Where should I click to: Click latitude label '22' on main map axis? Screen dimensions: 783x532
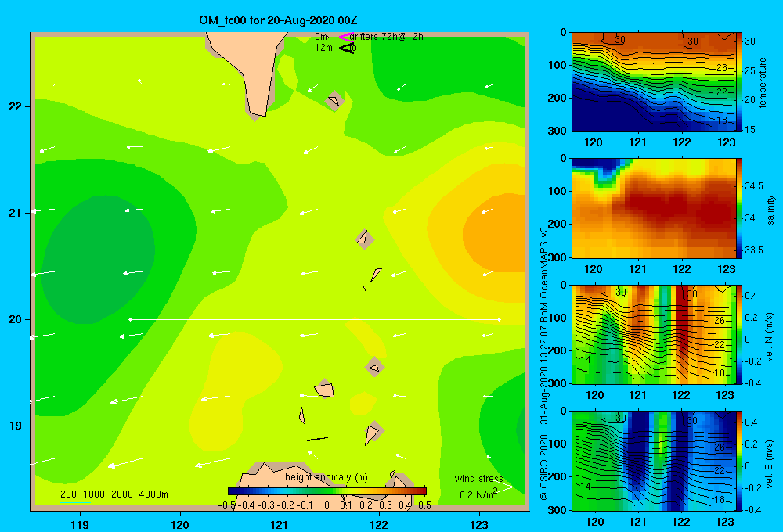[15, 107]
